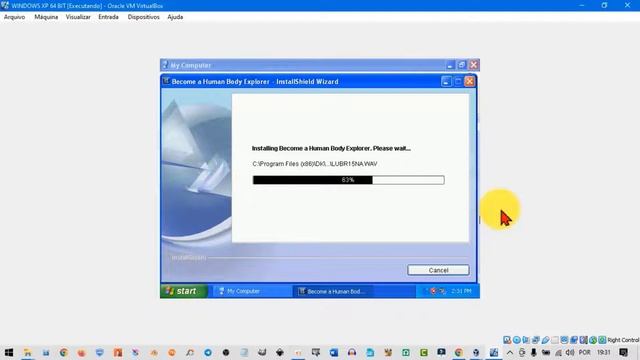Click the Right Control host key label
Image resolution: width=640 pixels, height=360 pixels.
(x=623, y=340)
